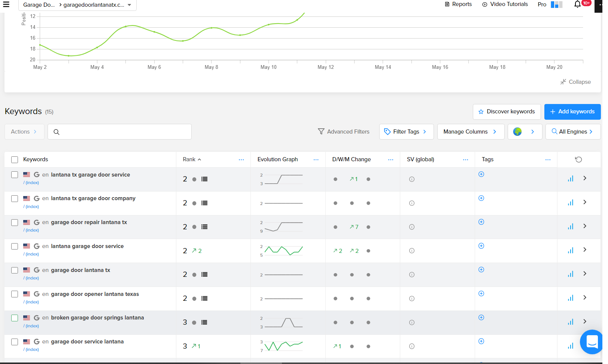Click the globe location filter icon
Screen dimensions: 608x364
click(x=517, y=132)
